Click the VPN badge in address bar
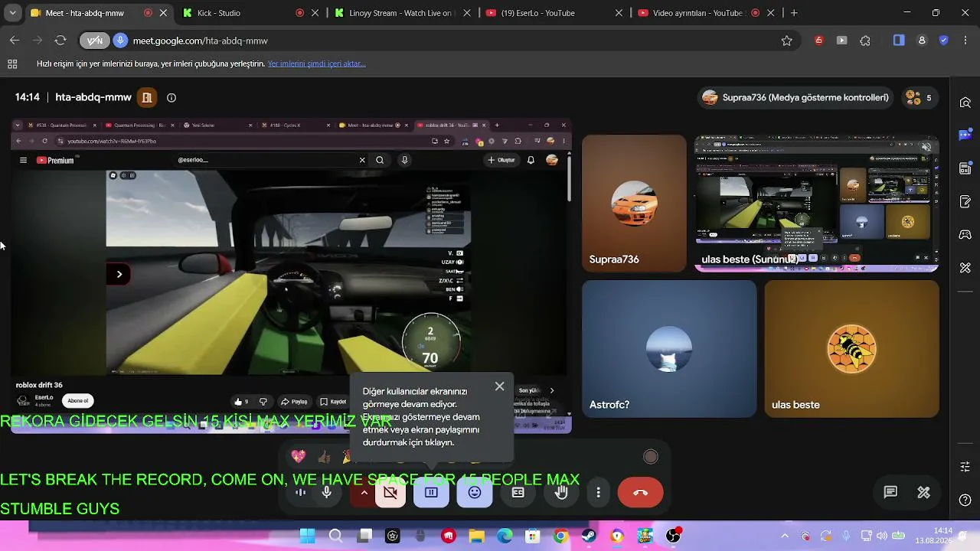Viewport: 980px width, 551px height. [x=95, y=41]
